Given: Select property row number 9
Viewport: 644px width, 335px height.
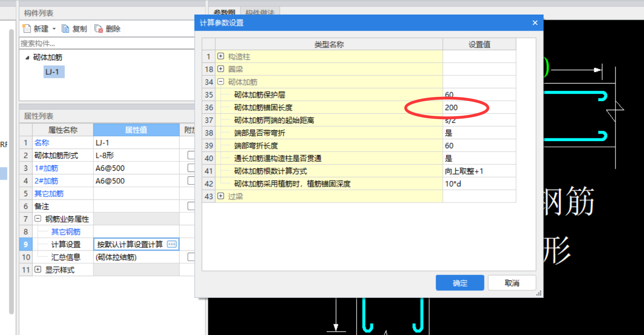Looking at the screenshot, I should tap(26, 244).
